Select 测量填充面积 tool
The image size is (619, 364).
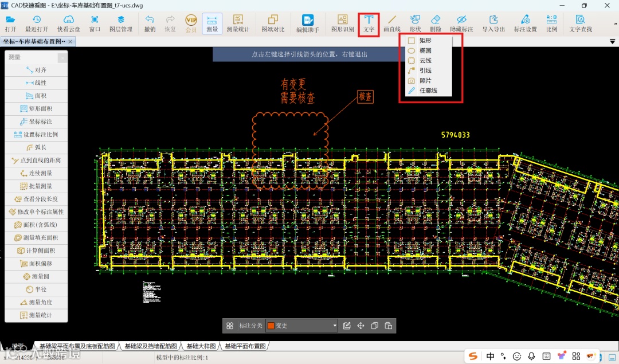click(36, 238)
